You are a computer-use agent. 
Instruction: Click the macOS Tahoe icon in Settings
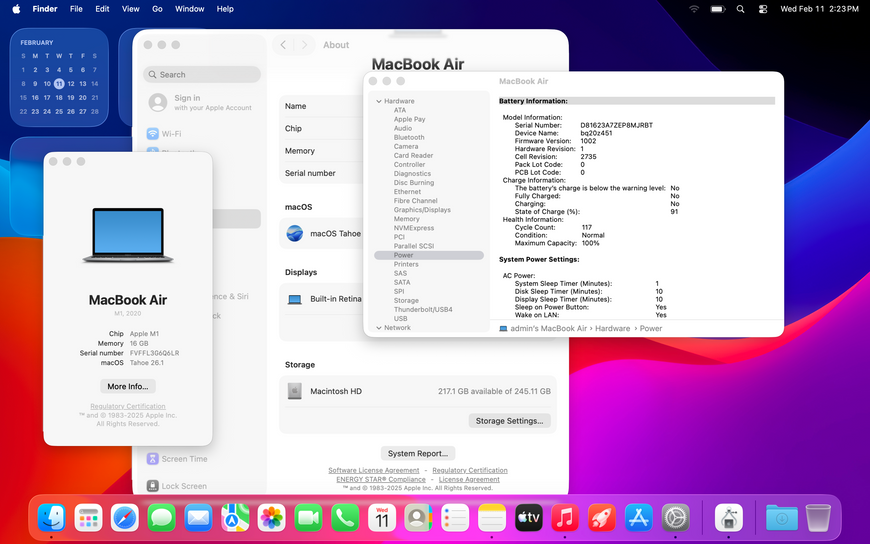tap(295, 233)
